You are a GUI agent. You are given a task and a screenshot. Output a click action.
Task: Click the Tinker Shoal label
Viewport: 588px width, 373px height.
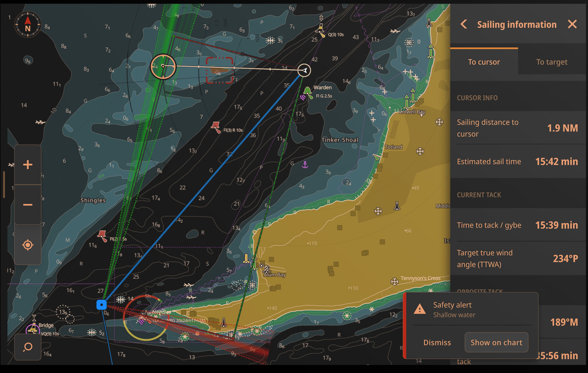pyautogui.click(x=340, y=140)
